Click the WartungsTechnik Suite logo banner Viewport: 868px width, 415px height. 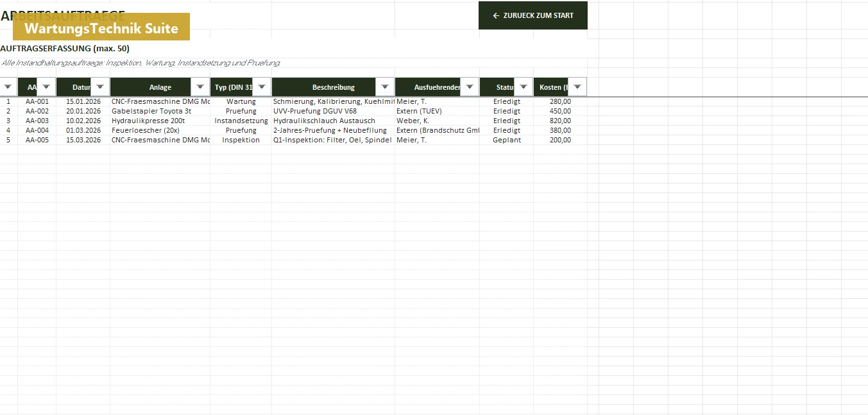click(x=101, y=27)
